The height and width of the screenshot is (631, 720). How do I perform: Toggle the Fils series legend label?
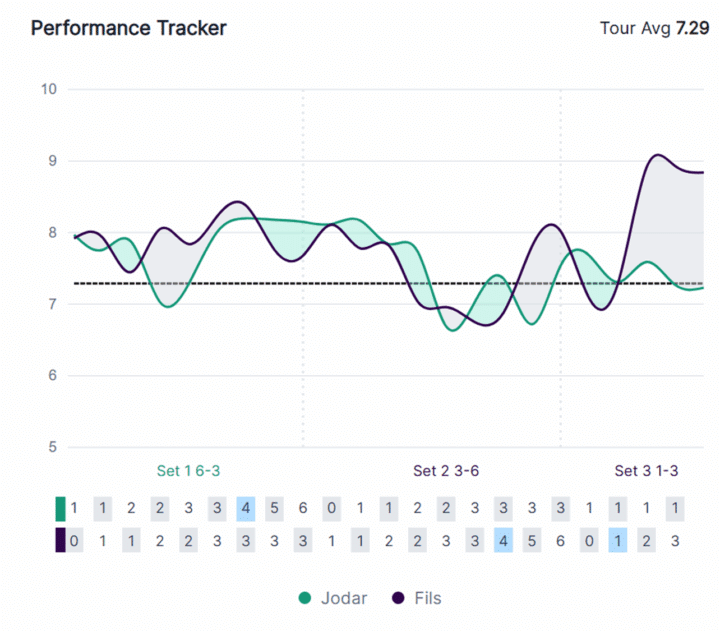click(426, 598)
